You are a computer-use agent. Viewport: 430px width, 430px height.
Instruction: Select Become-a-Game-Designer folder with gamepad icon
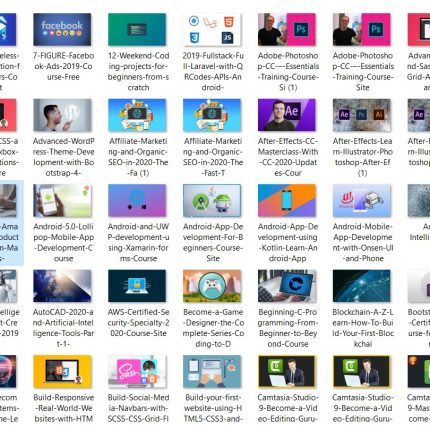coord(212,286)
